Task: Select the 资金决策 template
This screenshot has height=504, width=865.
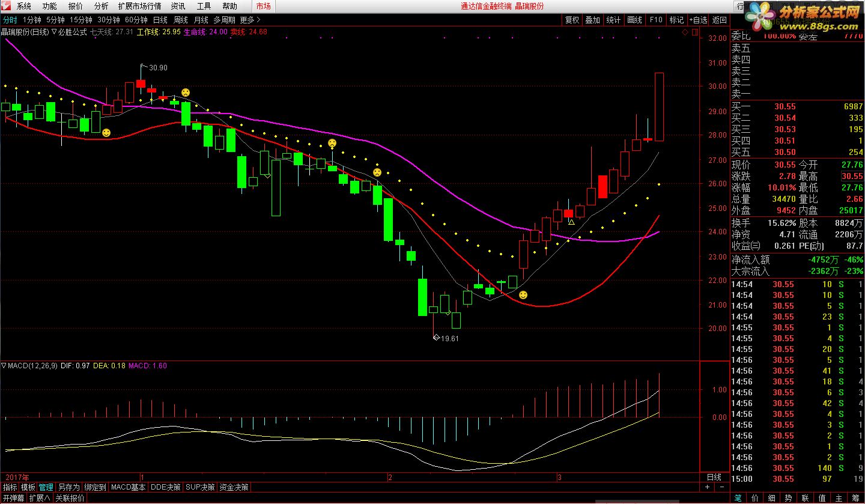Action: 234,487
